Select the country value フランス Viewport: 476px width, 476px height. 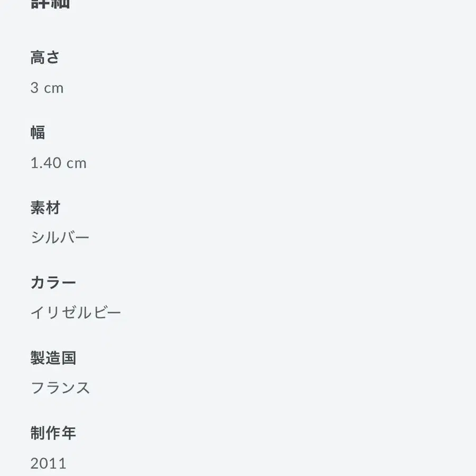[60, 388]
